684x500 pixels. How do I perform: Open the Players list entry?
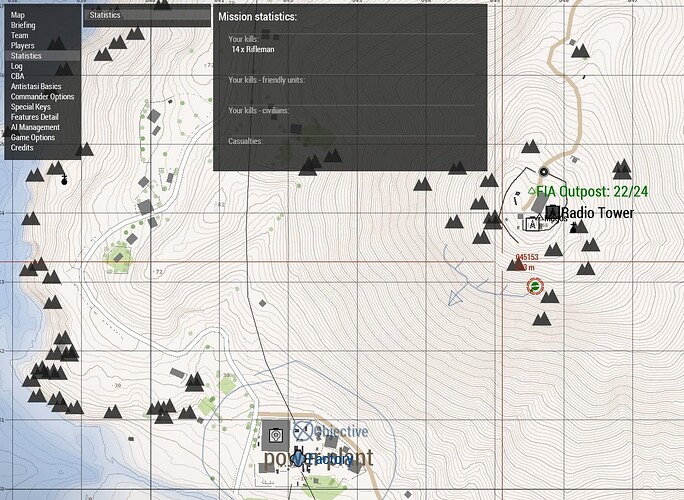pos(23,45)
